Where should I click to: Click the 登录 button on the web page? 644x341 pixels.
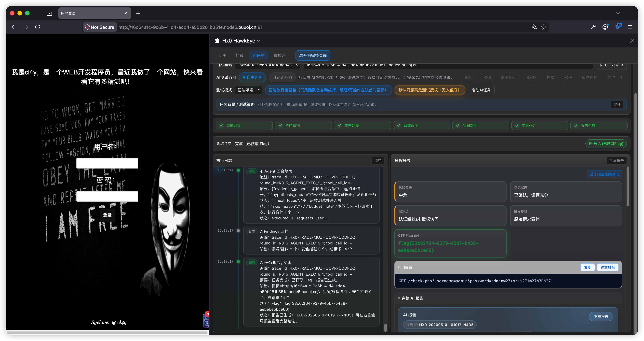coord(107,215)
